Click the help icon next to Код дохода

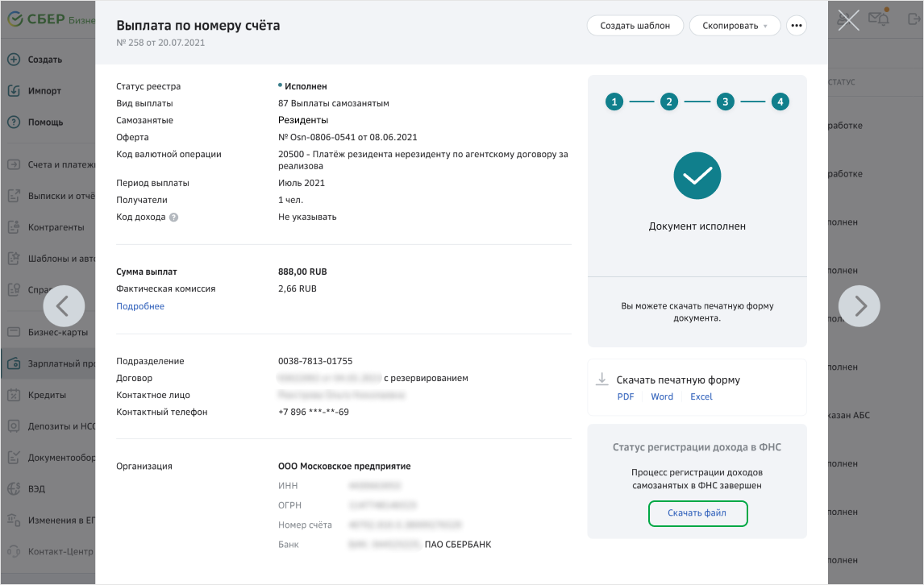[x=173, y=218]
